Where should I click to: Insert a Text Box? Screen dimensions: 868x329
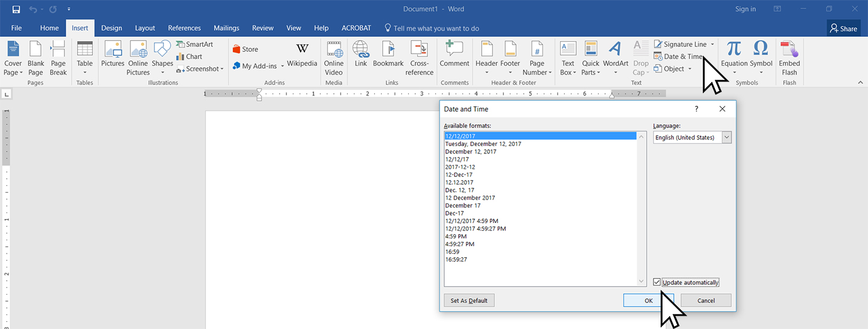(568, 59)
